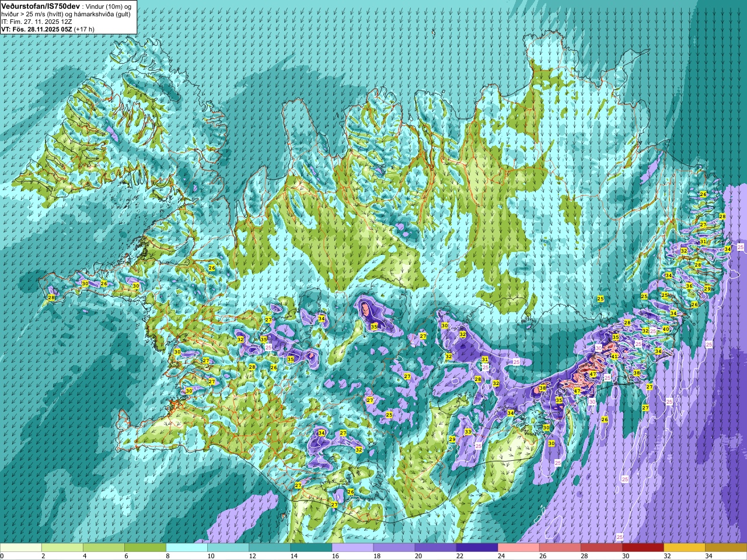This screenshot has width=747, height=560.
Task: Click the legend color band between 26 and 28
Action: (560, 548)
